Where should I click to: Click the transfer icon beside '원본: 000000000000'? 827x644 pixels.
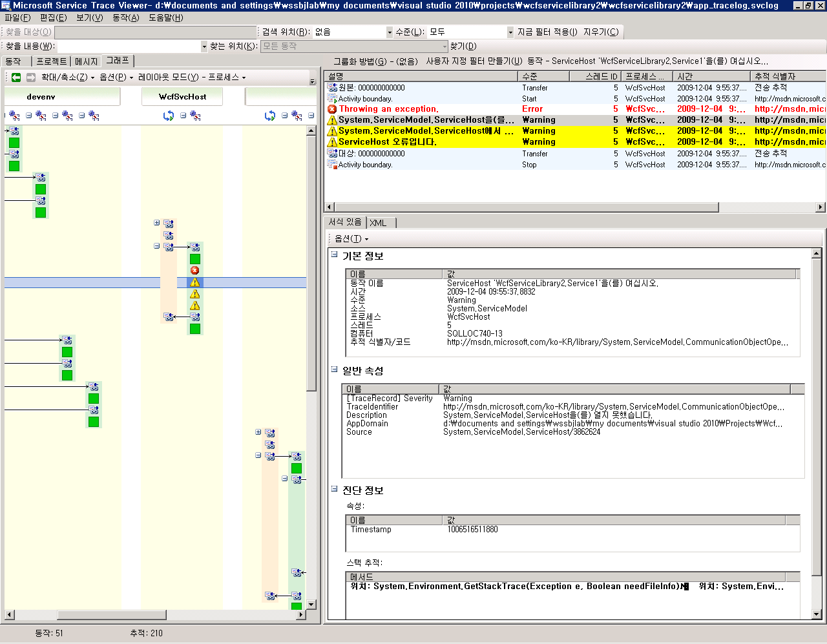click(332, 87)
